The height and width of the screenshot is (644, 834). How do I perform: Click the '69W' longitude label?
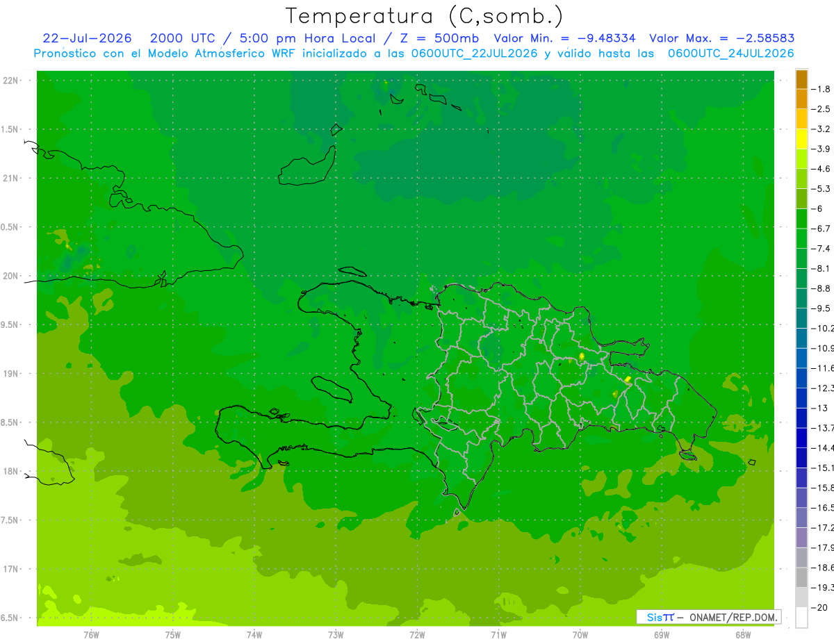(662, 634)
